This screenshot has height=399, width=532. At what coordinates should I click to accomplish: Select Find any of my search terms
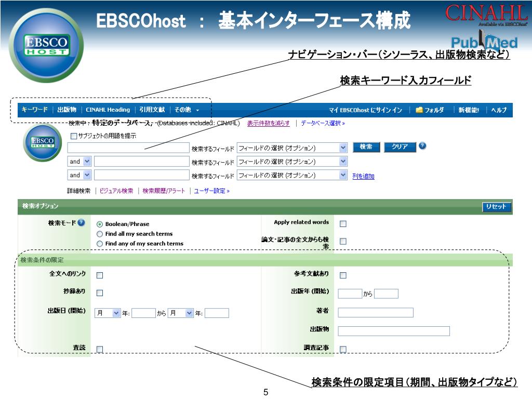[x=99, y=244]
